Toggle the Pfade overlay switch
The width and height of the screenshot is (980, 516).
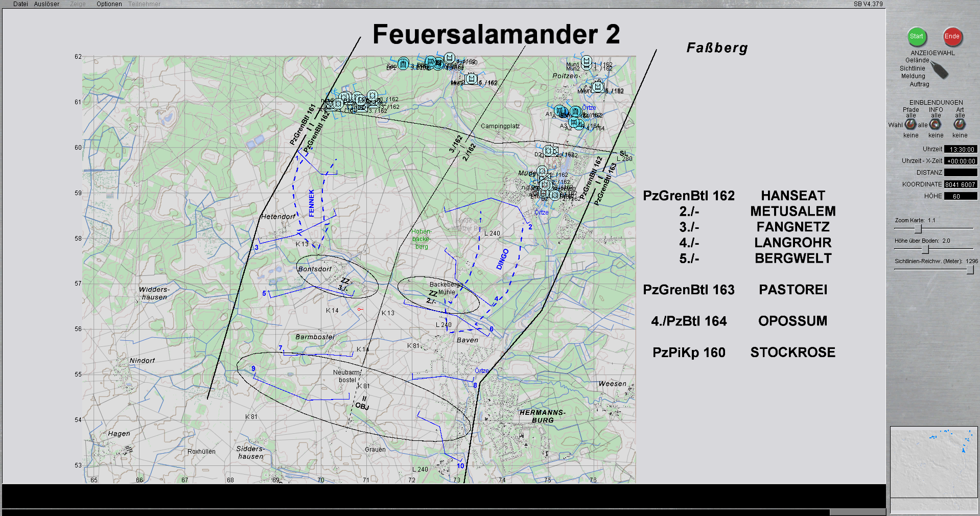(911, 124)
